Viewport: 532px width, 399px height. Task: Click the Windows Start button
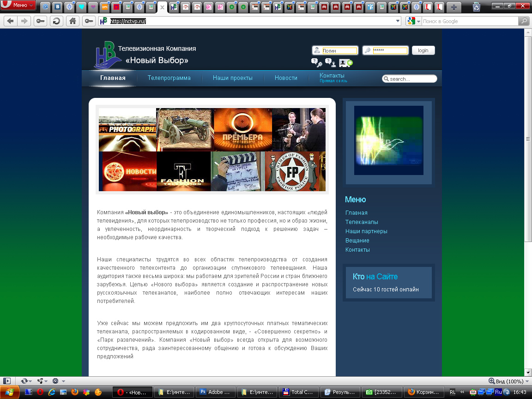(9, 392)
